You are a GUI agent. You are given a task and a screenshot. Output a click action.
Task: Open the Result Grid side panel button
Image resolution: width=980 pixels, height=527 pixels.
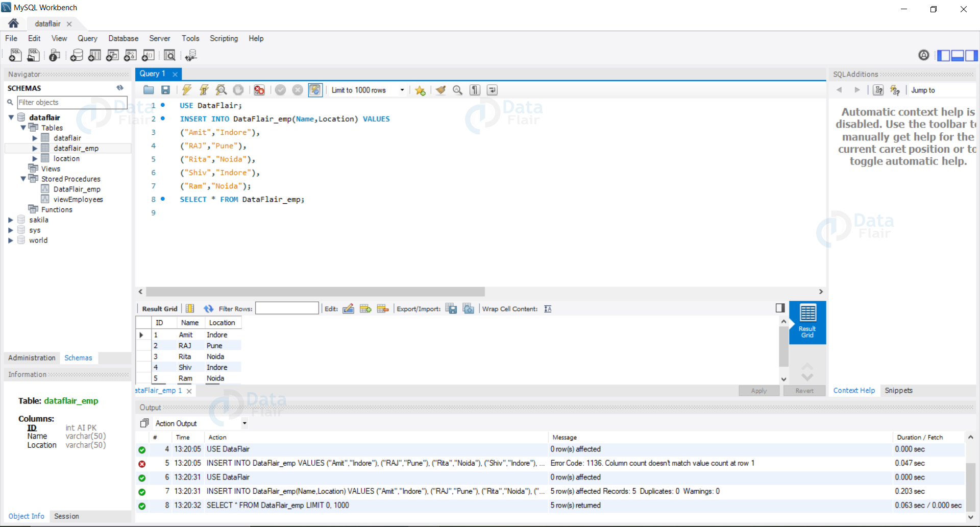click(807, 322)
